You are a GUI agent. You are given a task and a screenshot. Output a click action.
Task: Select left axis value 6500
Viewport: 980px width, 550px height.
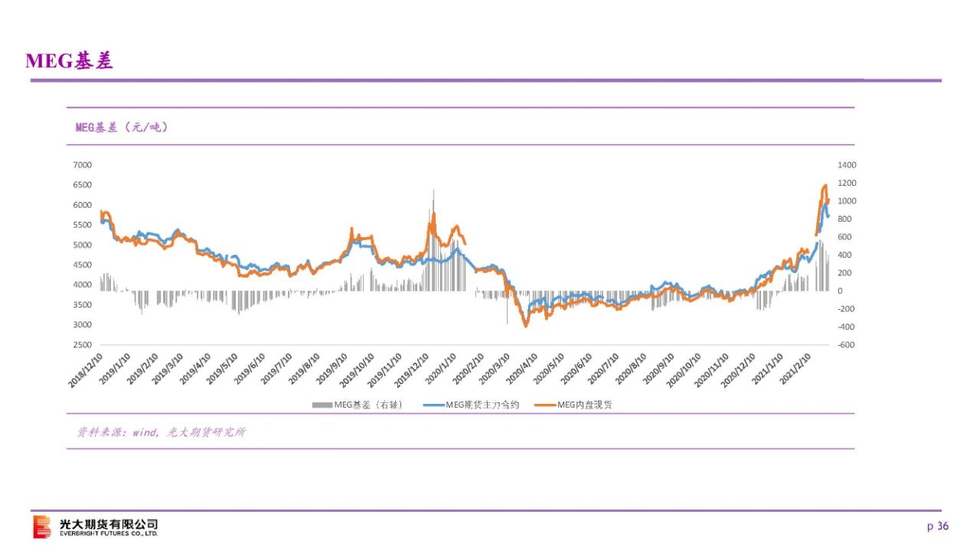coord(83,185)
